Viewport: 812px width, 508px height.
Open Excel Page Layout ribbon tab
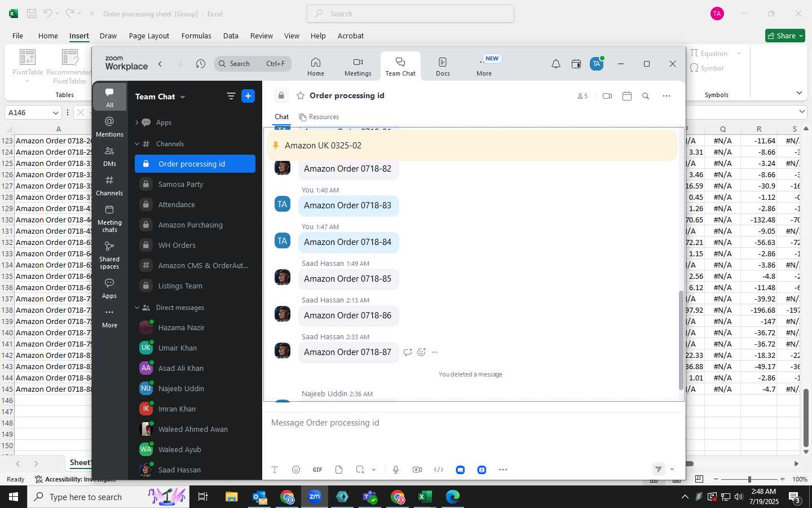tap(149, 36)
